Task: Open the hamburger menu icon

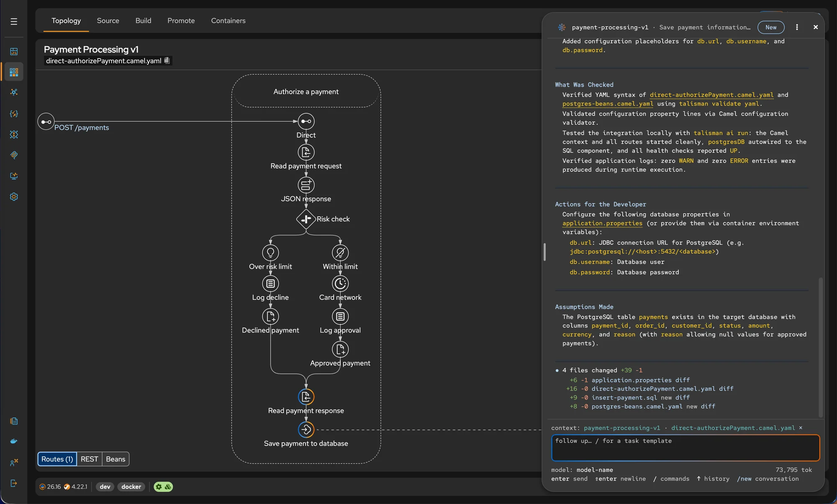Action: pyautogui.click(x=14, y=21)
